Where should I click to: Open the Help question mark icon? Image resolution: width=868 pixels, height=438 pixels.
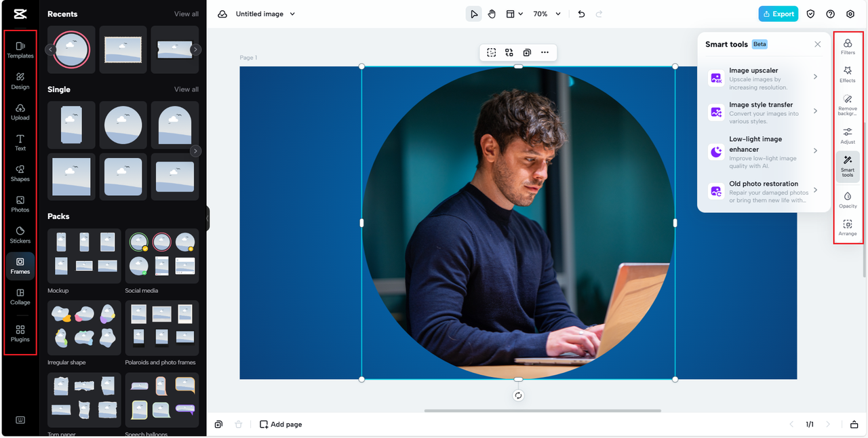pyautogui.click(x=830, y=14)
